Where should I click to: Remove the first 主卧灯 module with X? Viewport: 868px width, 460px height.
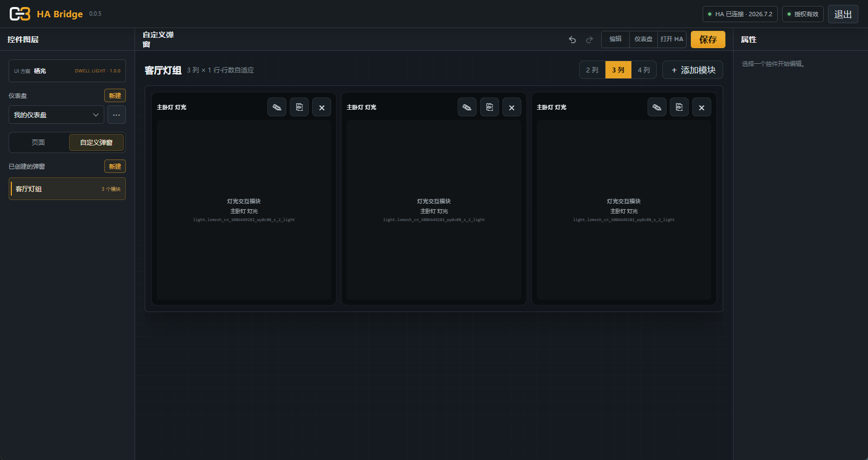tap(322, 107)
